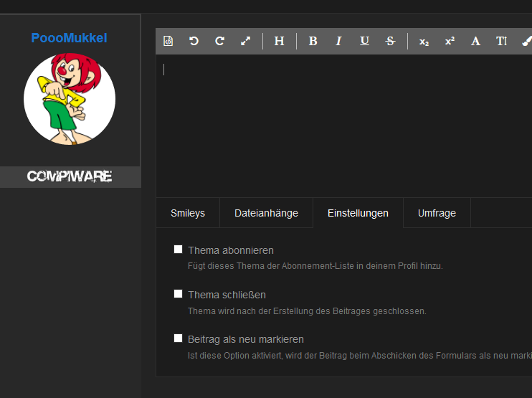
Task: Open the Dateianhänge tab
Action: coord(266,213)
